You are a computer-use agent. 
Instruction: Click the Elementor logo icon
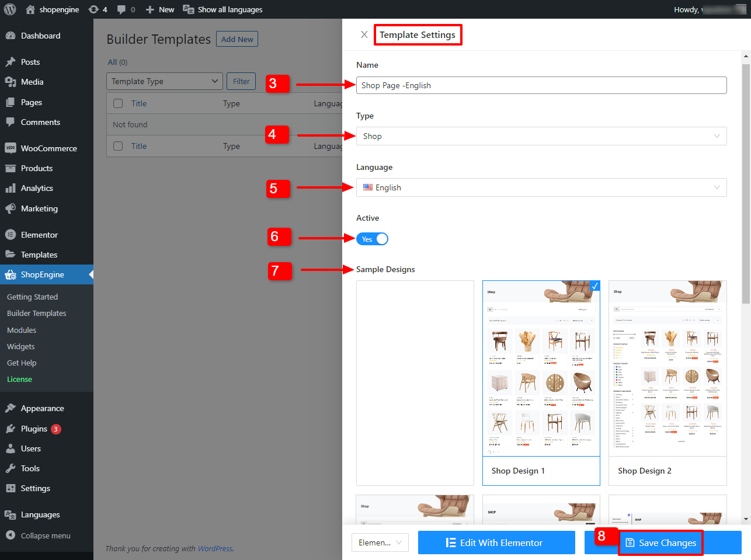click(x=11, y=235)
